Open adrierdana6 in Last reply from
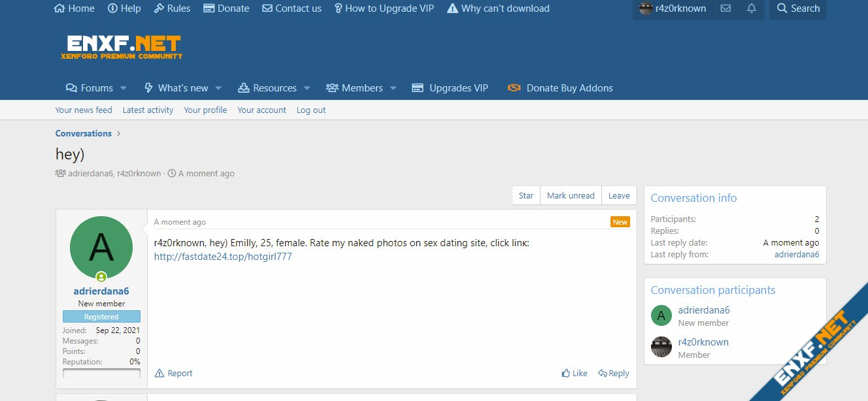The image size is (868, 401). click(x=795, y=255)
